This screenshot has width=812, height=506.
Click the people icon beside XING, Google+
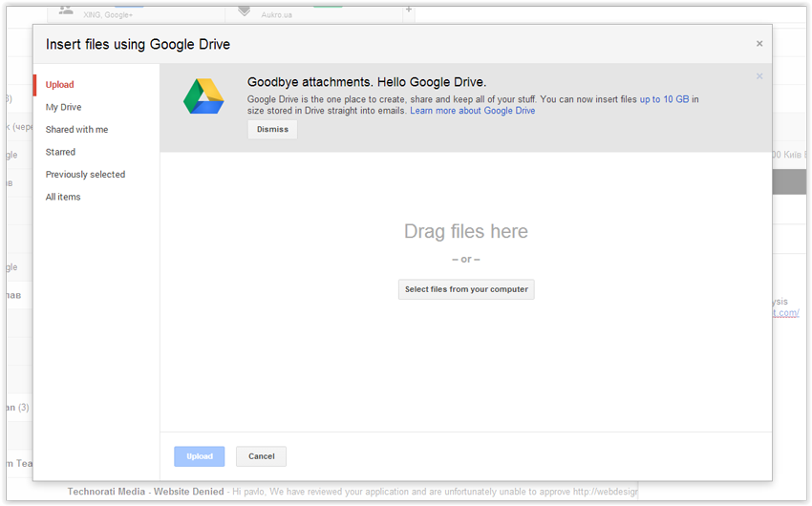click(66, 11)
